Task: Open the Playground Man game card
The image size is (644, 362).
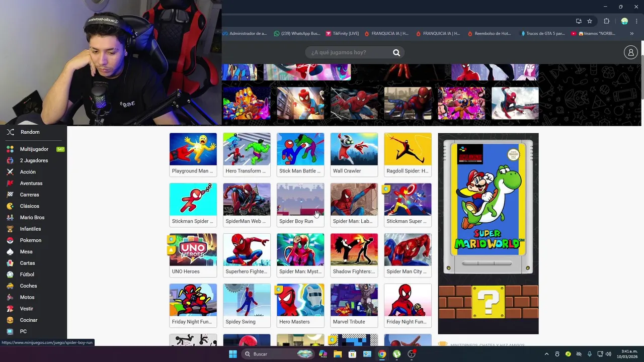Action: 193,154
